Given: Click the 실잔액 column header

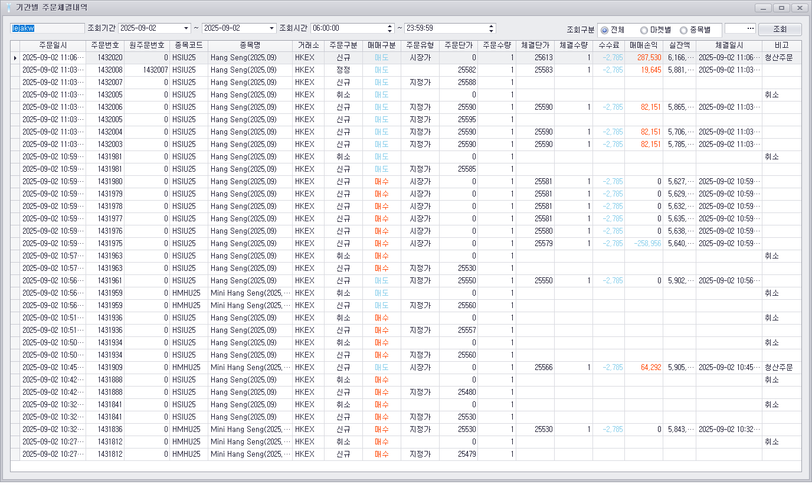Looking at the screenshot, I should [679, 45].
